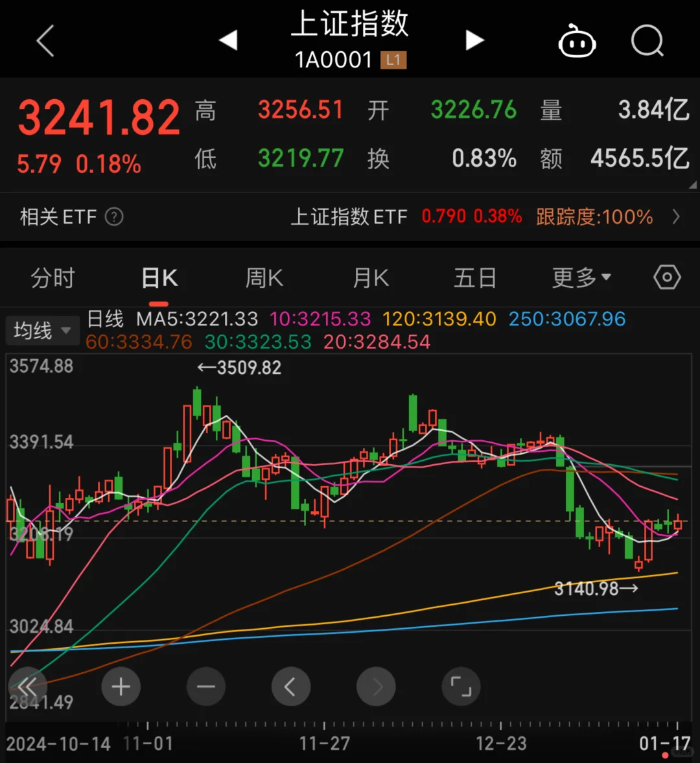Switch to 五日 tab
The image size is (700, 763).
click(475, 278)
